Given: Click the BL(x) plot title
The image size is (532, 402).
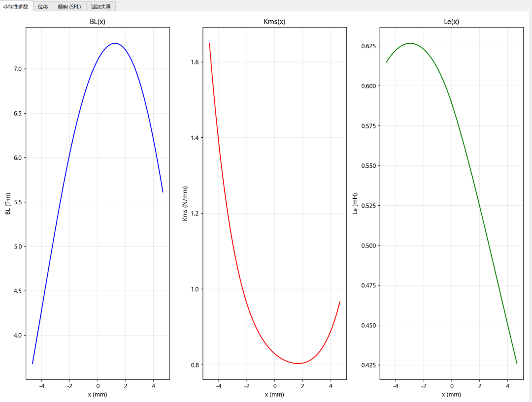Looking at the screenshot, I should click(x=98, y=22).
